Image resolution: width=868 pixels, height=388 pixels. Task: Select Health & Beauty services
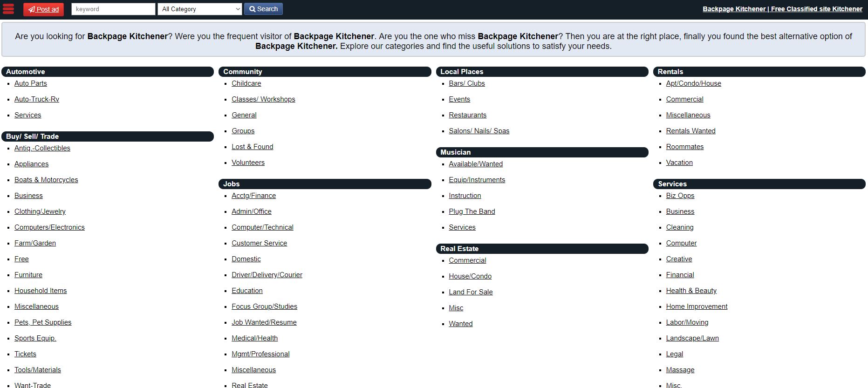(x=691, y=291)
